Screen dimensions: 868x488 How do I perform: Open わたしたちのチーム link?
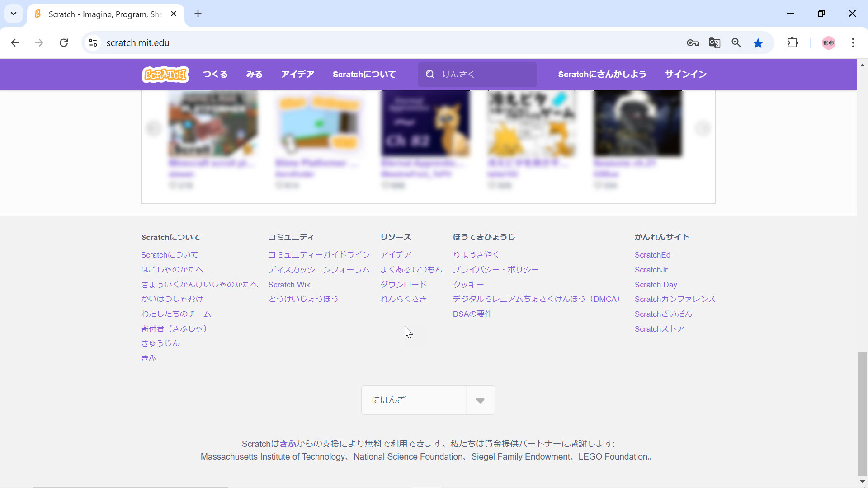(176, 314)
